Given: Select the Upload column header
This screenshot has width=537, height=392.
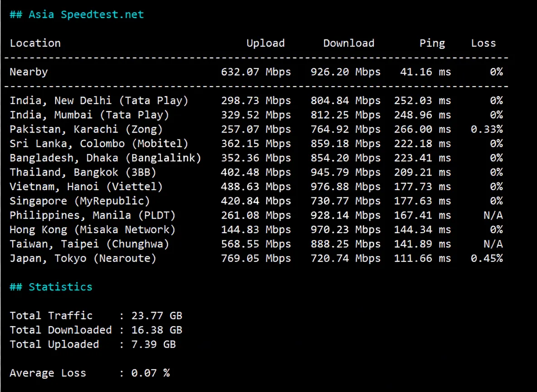Looking at the screenshot, I should pos(265,43).
